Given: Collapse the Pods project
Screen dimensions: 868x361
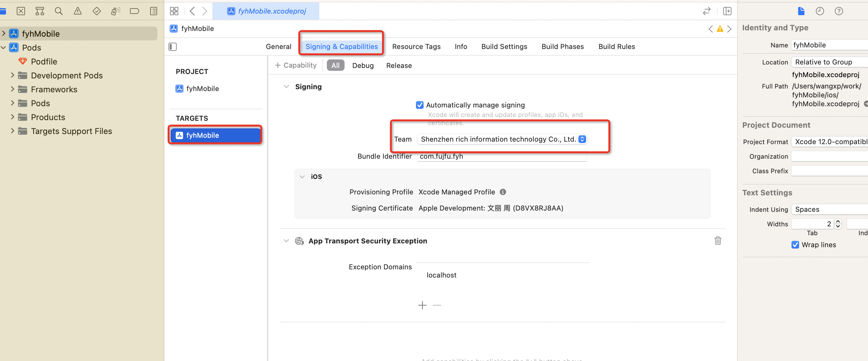Looking at the screenshot, I should coord(3,47).
